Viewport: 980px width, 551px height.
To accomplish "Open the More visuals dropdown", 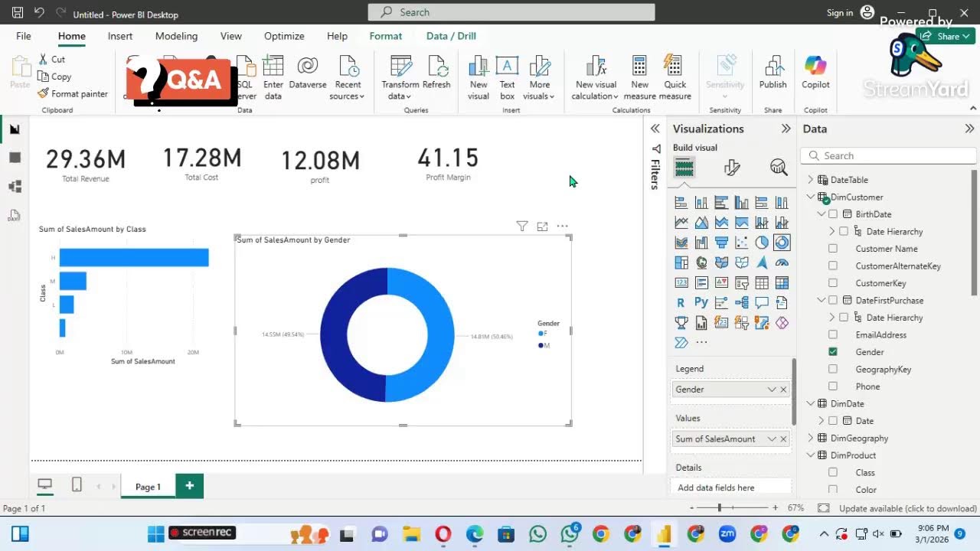I will [x=539, y=77].
